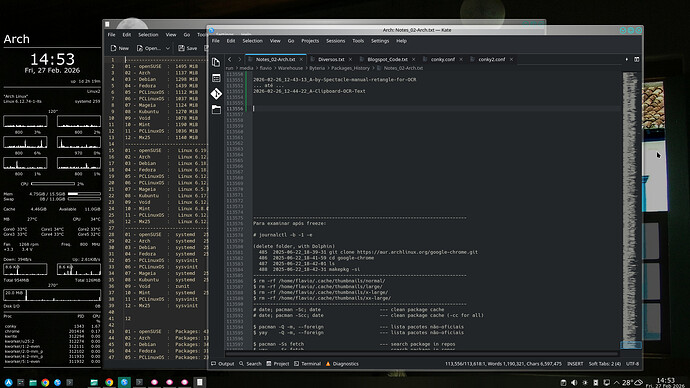690x388 pixels.
Task: Open the Git panel in Kate sidebar
Action: (x=216, y=94)
